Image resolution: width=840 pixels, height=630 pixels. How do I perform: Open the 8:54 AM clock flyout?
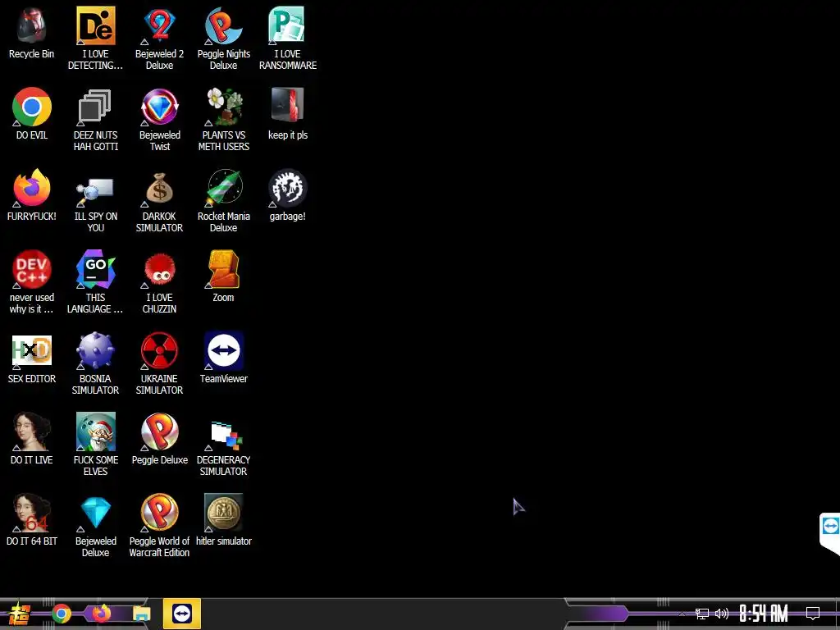click(x=764, y=614)
